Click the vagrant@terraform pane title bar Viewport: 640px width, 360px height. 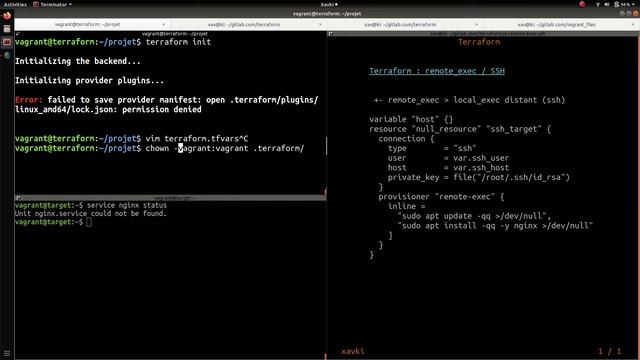tap(171, 34)
